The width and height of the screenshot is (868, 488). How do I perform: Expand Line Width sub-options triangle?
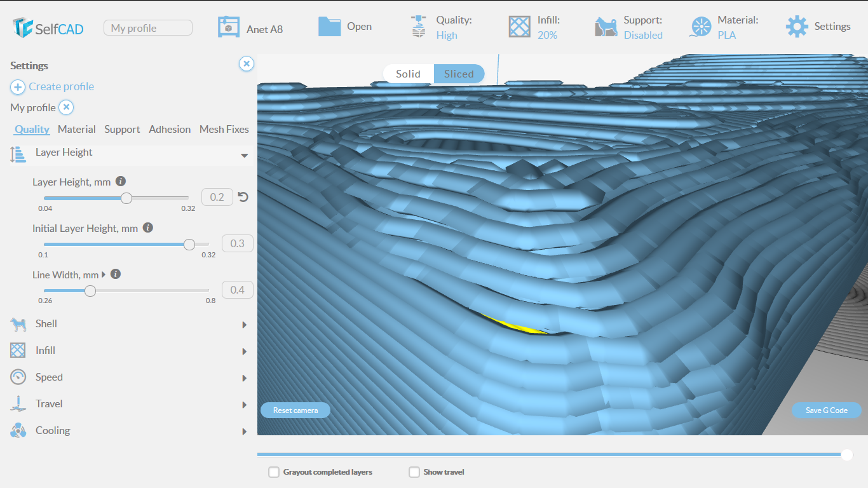click(x=104, y=274)
